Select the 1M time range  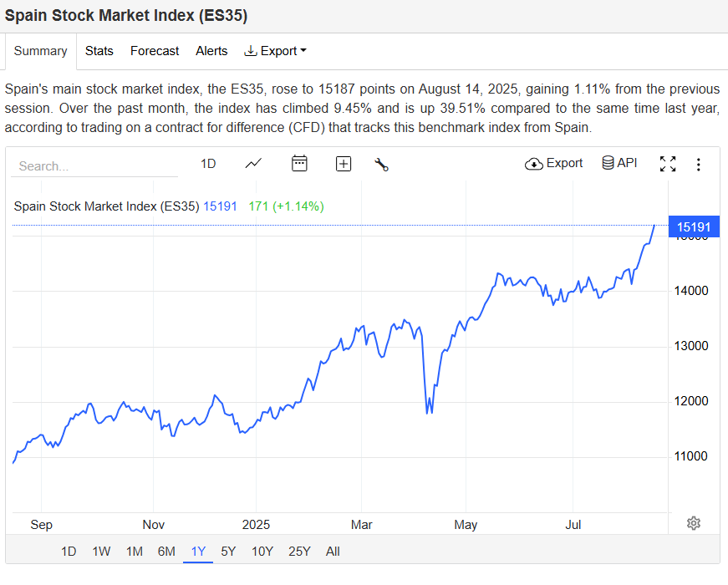(134, 552)
